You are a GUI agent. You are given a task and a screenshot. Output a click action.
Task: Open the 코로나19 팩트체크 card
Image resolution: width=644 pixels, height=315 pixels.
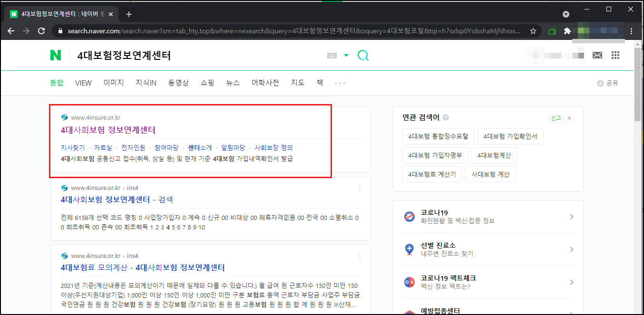tap(488, 282)
